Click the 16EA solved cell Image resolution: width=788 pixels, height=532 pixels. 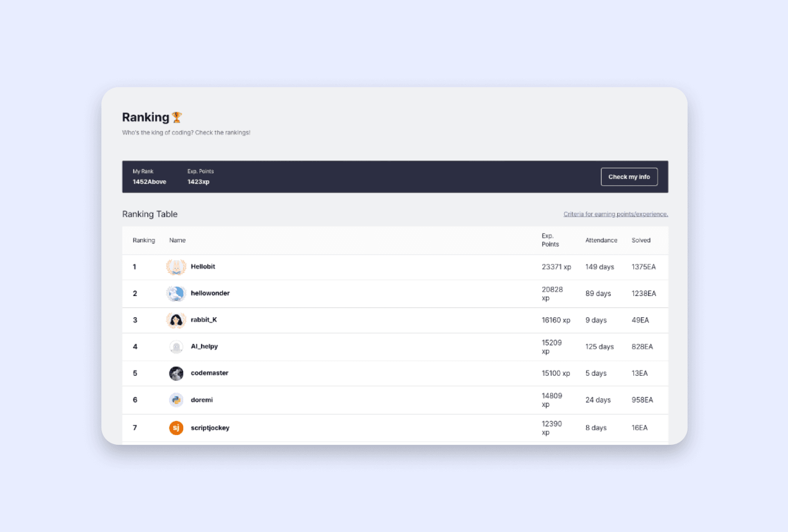coord(640,428)
